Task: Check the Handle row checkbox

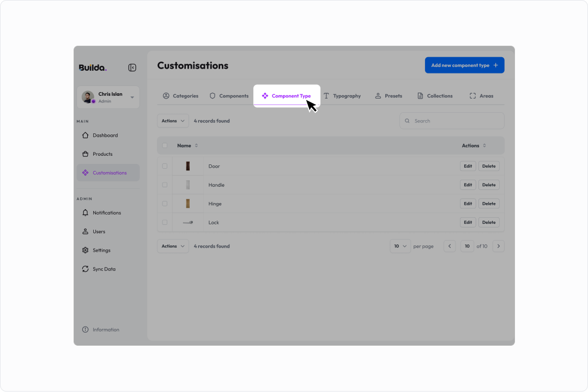Action: (x=165, y=185)
